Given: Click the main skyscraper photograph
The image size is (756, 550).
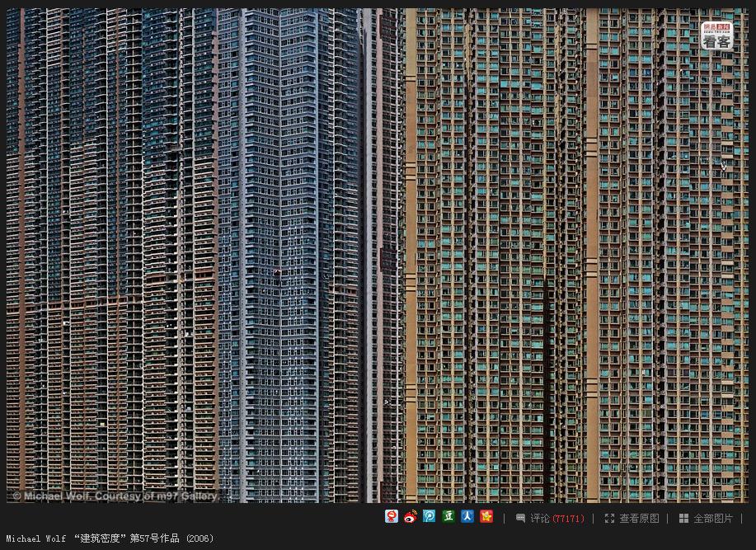Looking at the screenshot, I should pyautogui.click(x=377, y=256).
